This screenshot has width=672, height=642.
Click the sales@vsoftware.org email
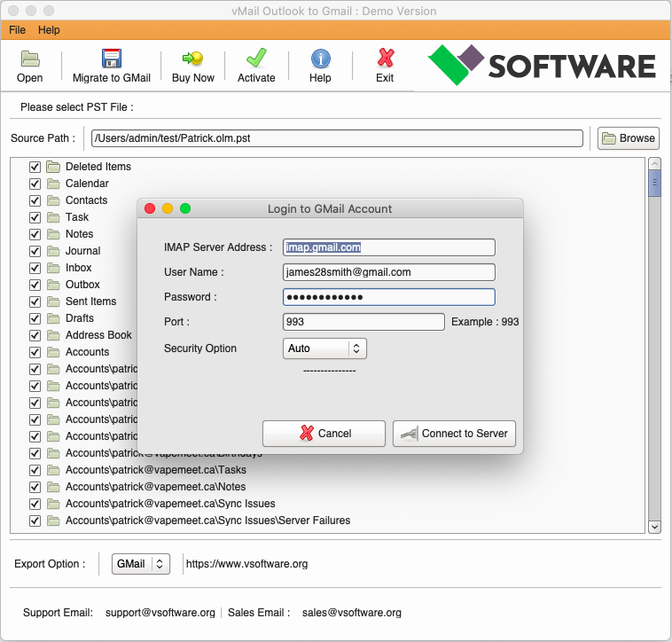pyautogui.click(x=352, y=613)
